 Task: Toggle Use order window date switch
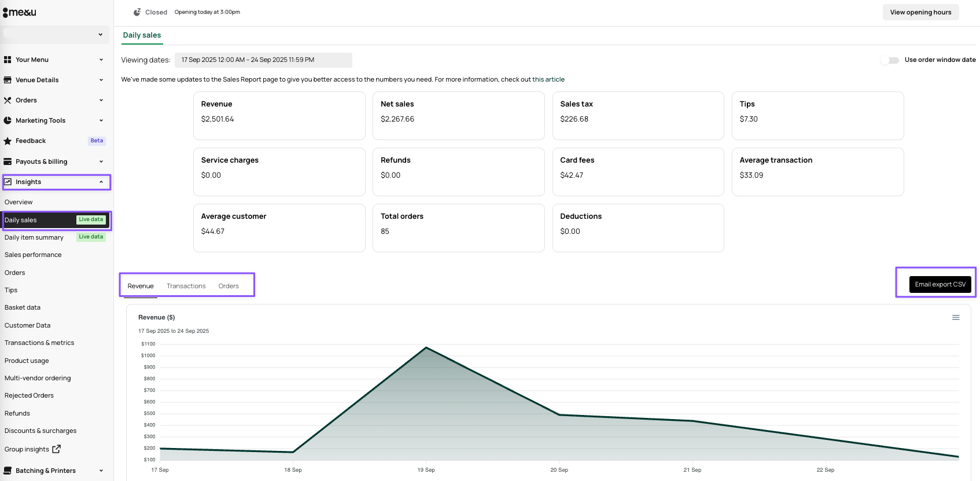click(890, 60)
